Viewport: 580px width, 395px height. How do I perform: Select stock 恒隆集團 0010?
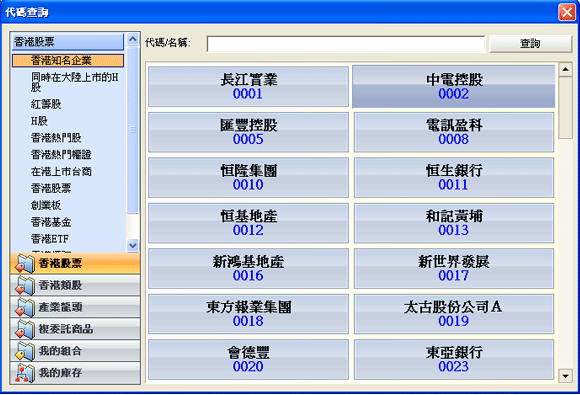(248, 178)
